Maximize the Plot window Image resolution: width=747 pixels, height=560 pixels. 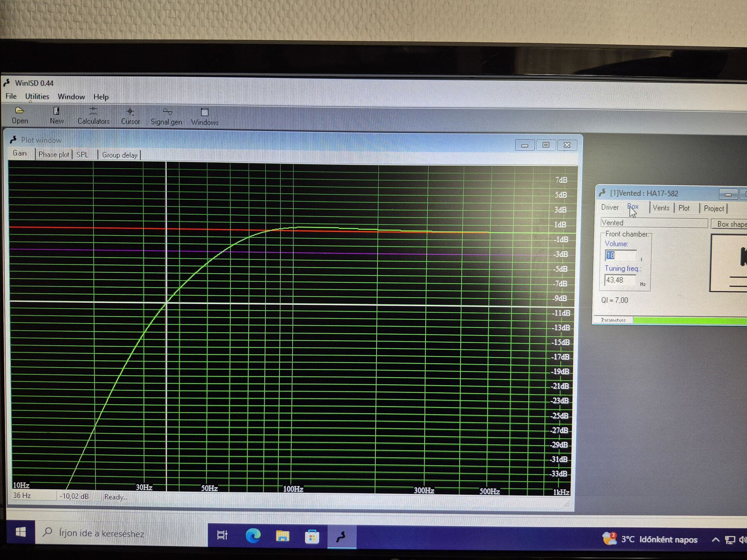[546, 145]
